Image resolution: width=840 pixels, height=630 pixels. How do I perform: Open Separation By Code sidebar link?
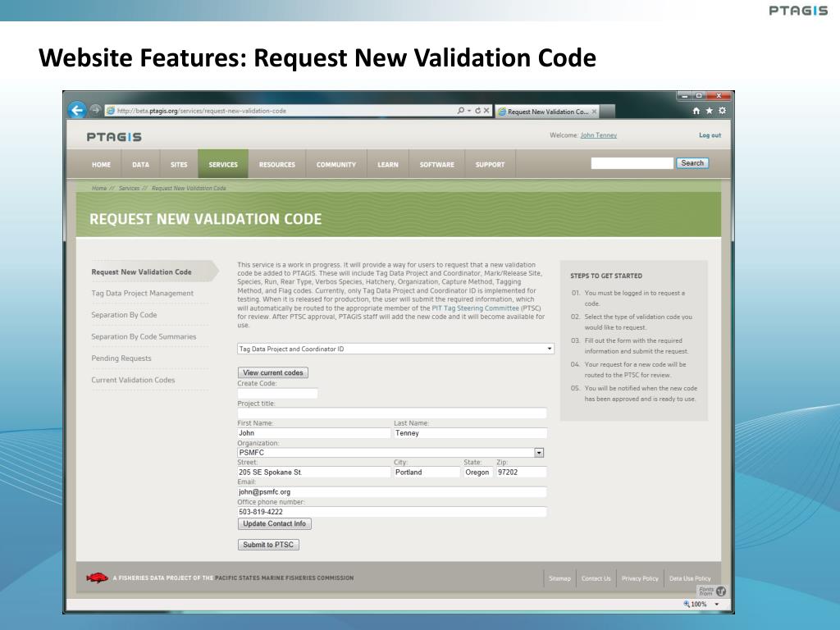(124, 314)
